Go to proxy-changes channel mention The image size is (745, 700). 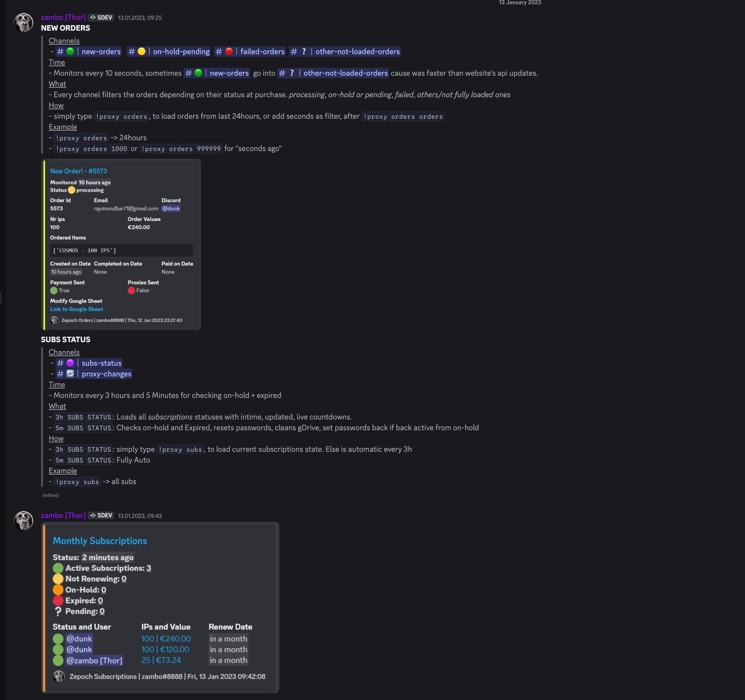[x=94, y=374]
